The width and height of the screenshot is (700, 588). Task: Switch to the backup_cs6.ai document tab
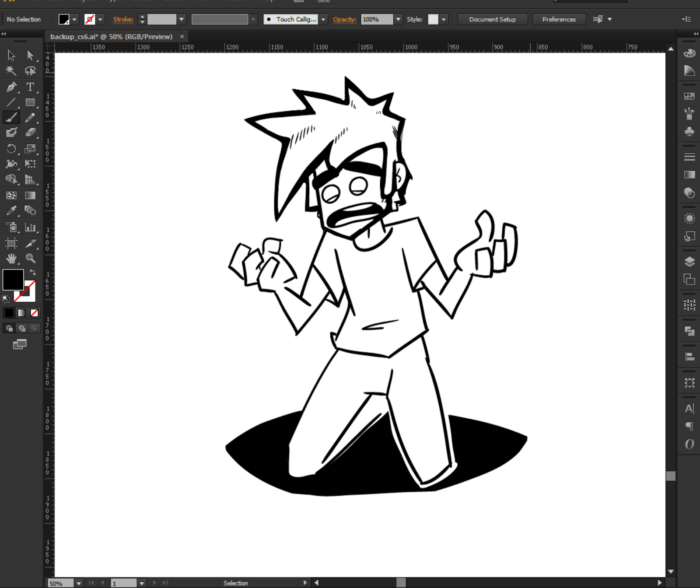point(111,37)
